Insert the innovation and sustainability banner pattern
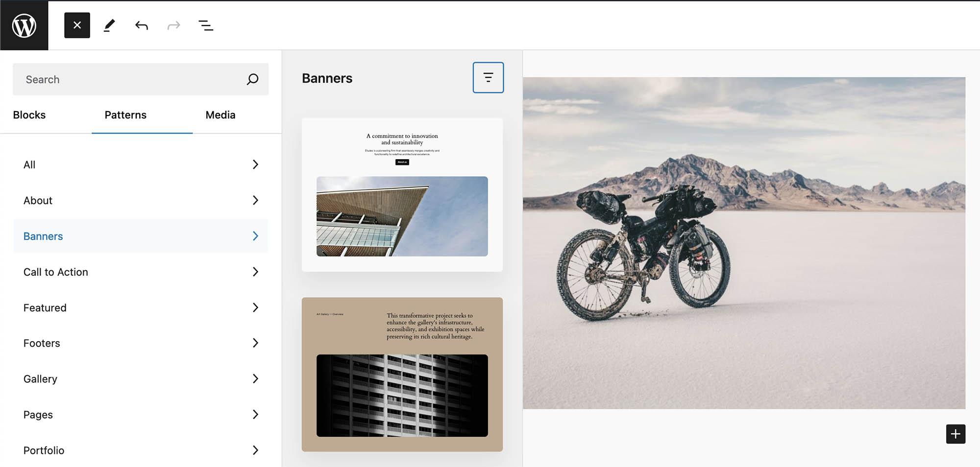 click(x=402, y=195)
